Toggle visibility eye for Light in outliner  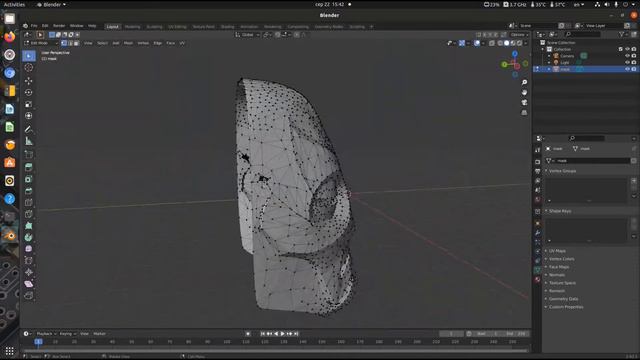[x=627, y=62]
